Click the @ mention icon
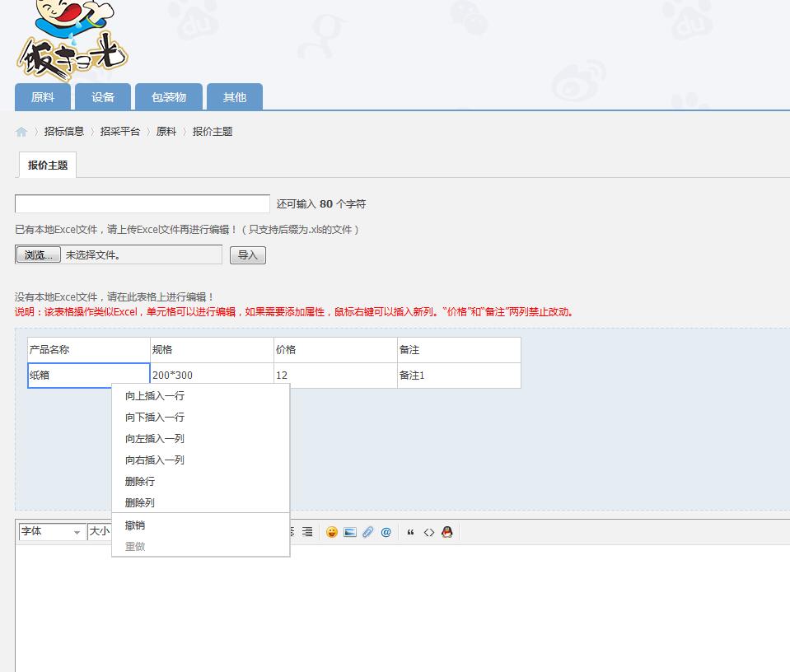790x672 pixels. click(x=386, y=532)
